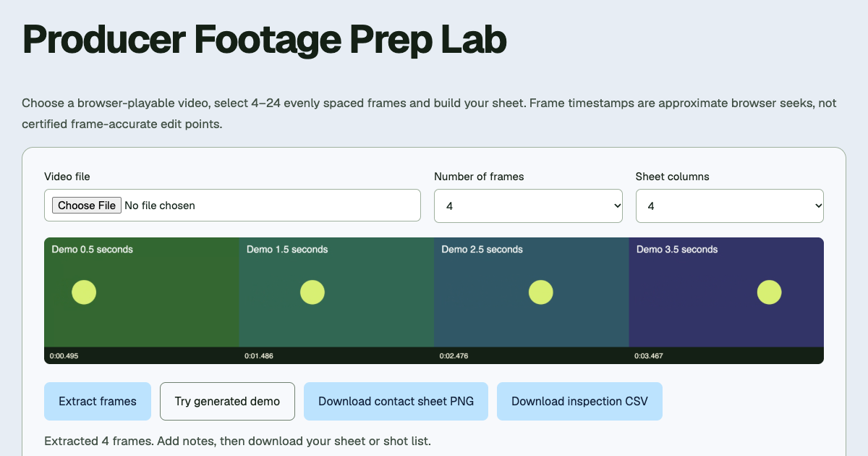Screen dimensions: 868x456
Task: Click the 'No file chosen' text
Action: pyautogui.click(x=160, y=206)
